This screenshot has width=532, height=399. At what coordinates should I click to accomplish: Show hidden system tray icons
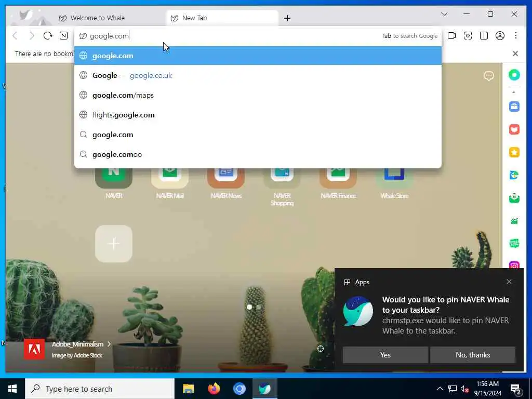click(x=440, y=389)
